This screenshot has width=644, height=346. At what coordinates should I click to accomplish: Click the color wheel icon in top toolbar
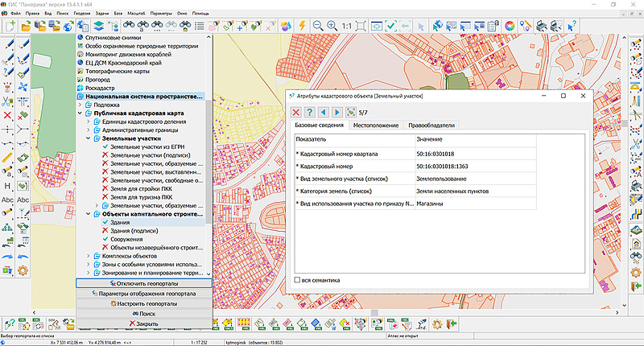509,26
